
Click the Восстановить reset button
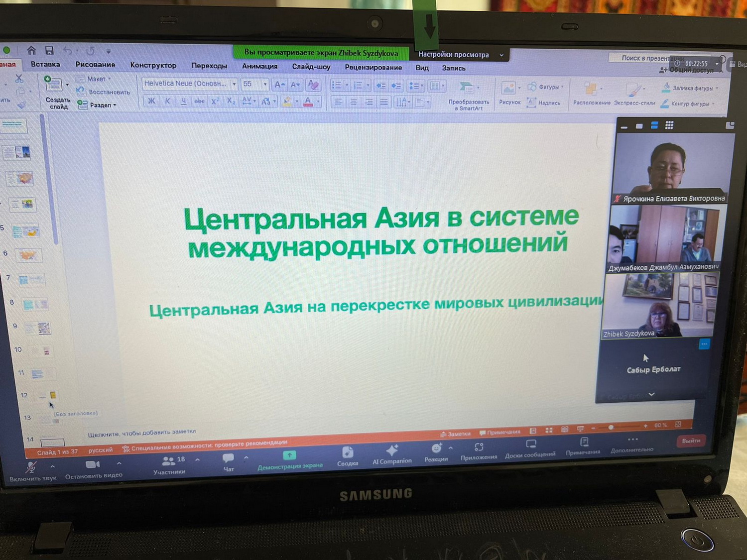pos(103,92)
